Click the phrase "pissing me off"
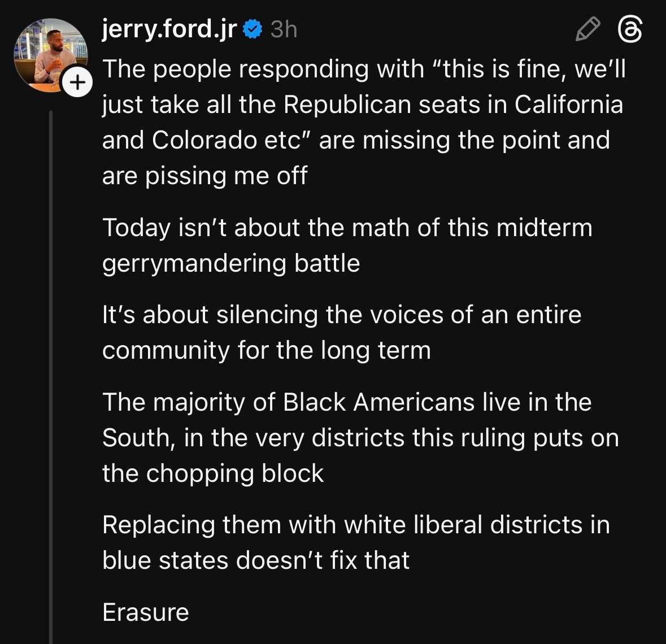 tap(226, 176)
